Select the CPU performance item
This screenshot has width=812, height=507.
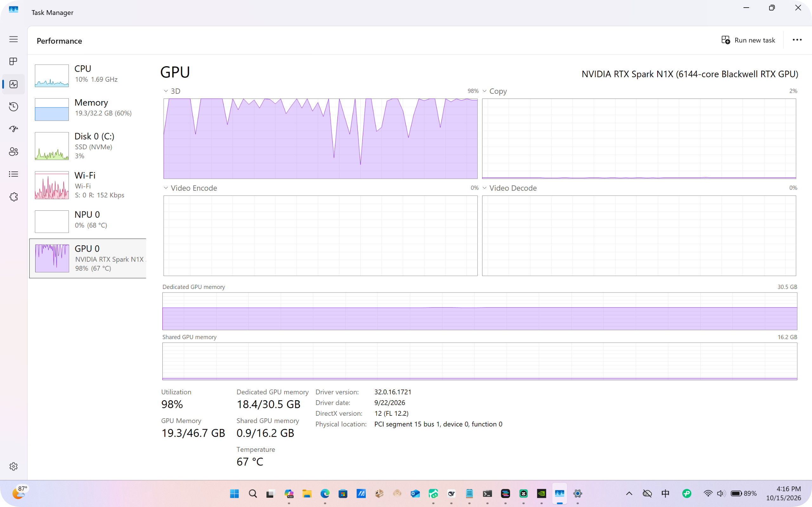coord(88,75)
